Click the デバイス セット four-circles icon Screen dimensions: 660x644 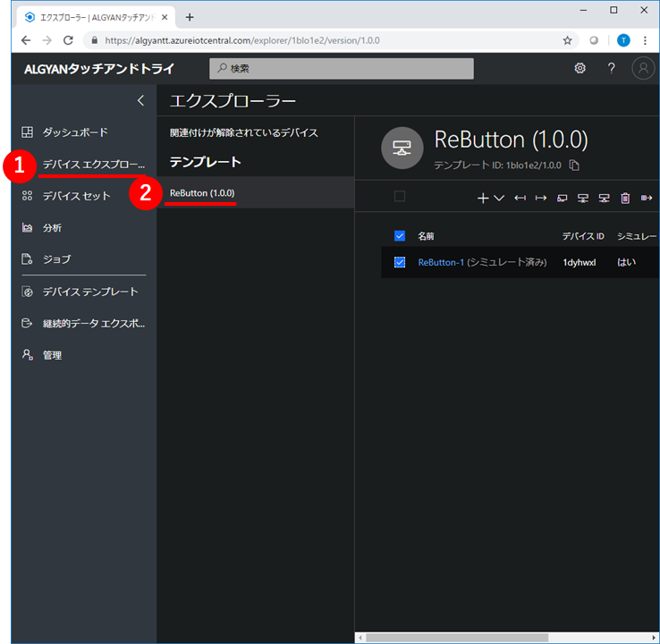coord(27,196)
